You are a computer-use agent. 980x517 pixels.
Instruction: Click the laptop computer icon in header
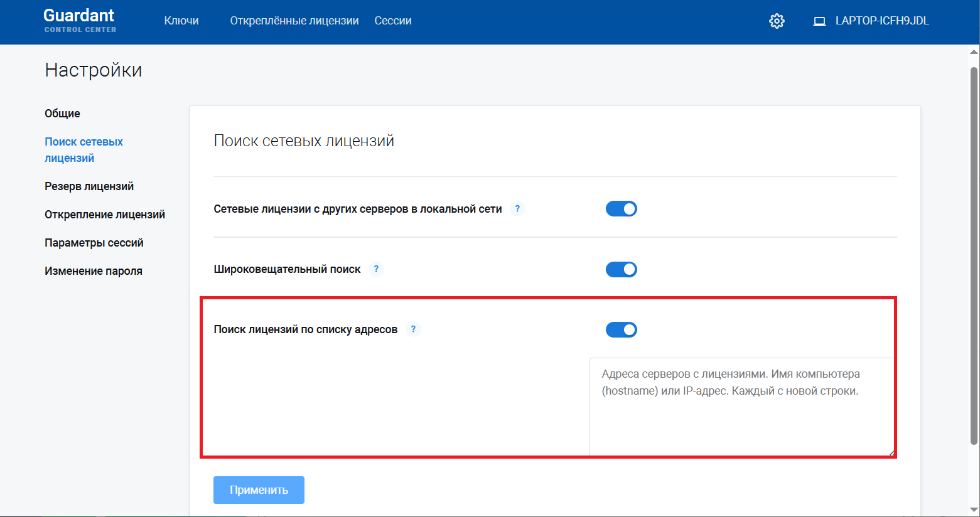(x=819, y=21)
